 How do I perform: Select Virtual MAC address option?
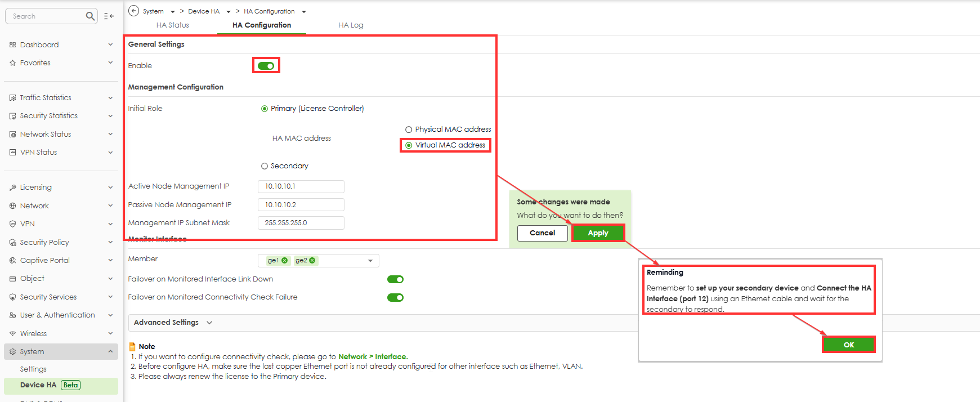(409, 145)
